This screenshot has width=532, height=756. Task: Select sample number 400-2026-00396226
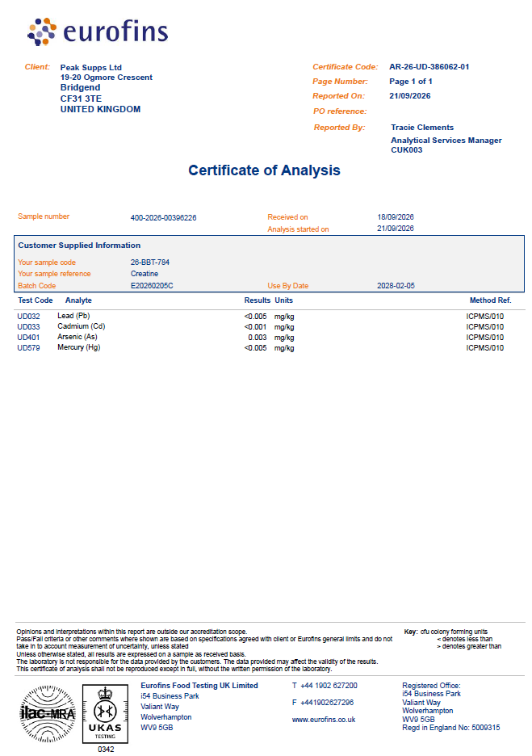point(163,218)
